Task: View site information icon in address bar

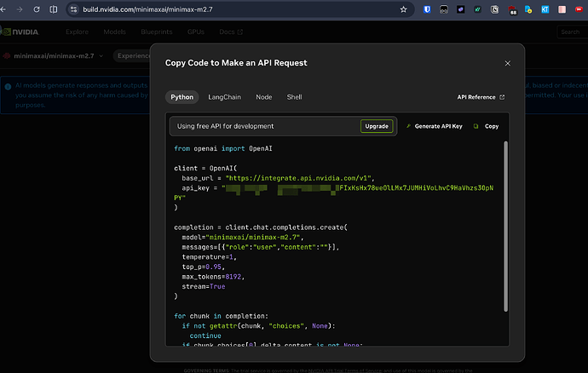Action: click(x=74, y=9)
